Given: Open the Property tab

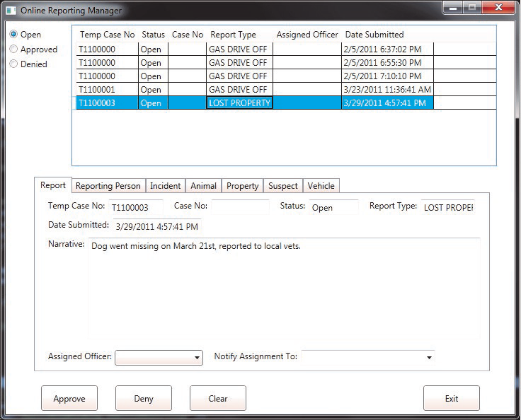Looking at the screenshot, I should (x=242, y=186).
